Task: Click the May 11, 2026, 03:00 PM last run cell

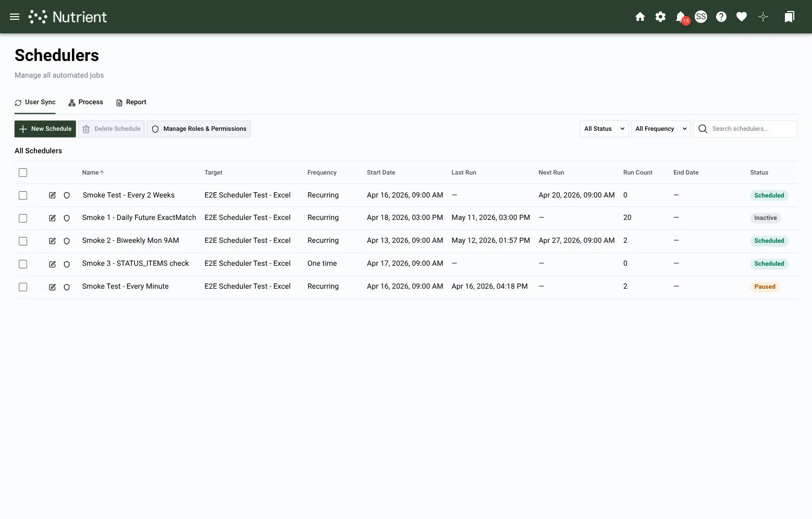Action: [491, 217]
